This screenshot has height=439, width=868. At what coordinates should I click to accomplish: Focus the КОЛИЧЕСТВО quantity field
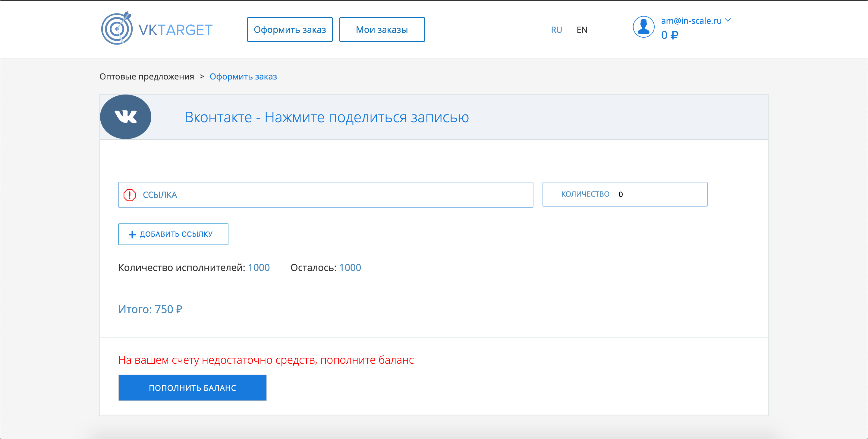pos(625,194)
